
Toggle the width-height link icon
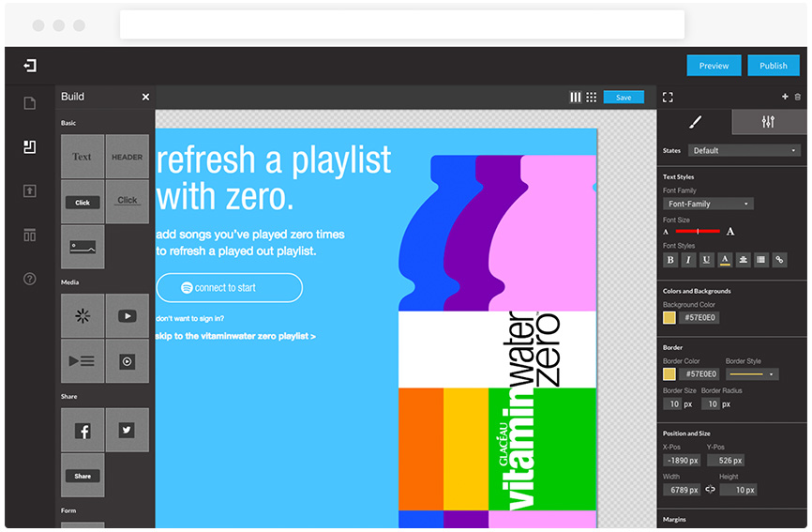(x=710, y=489)
